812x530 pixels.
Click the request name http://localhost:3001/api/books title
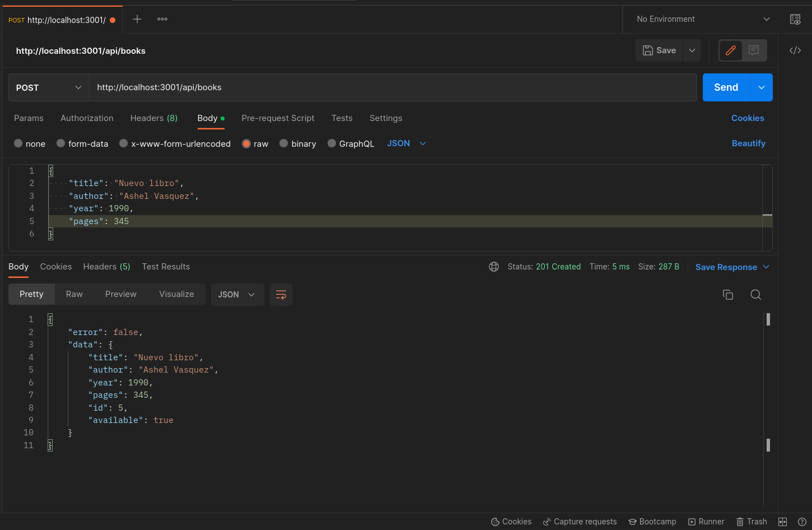click(x=81, y=51)
